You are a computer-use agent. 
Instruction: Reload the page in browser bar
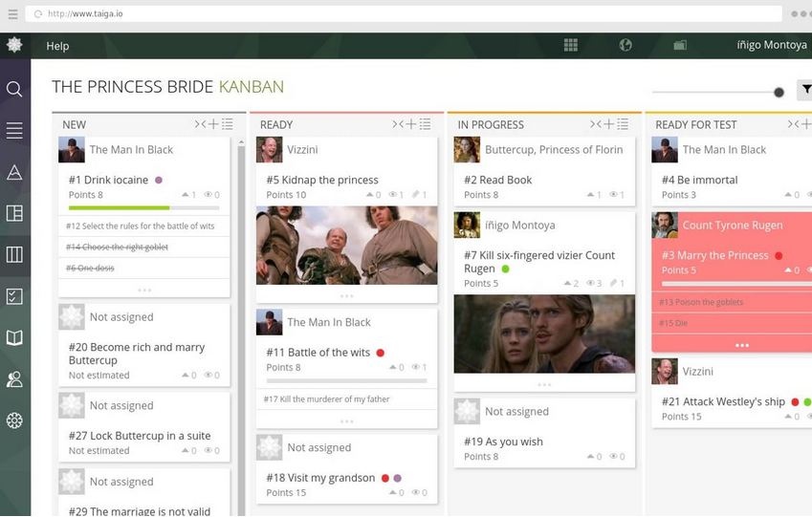pyautogui.click(x=38, y=14)
